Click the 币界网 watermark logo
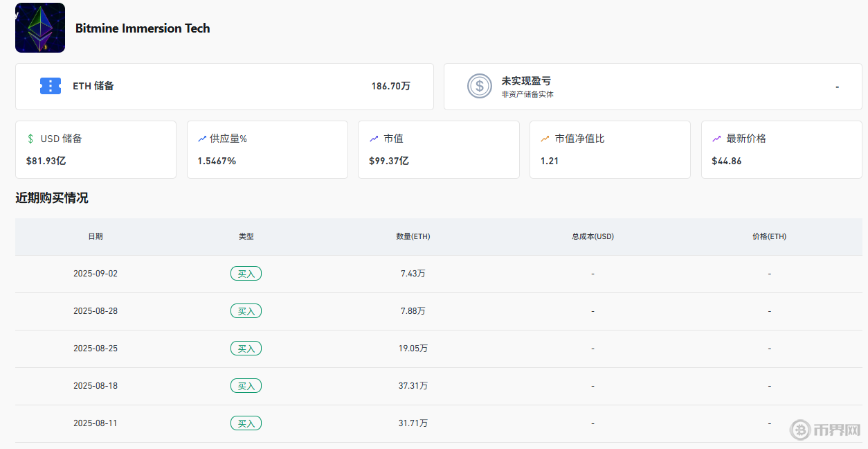 coord(826,430)
